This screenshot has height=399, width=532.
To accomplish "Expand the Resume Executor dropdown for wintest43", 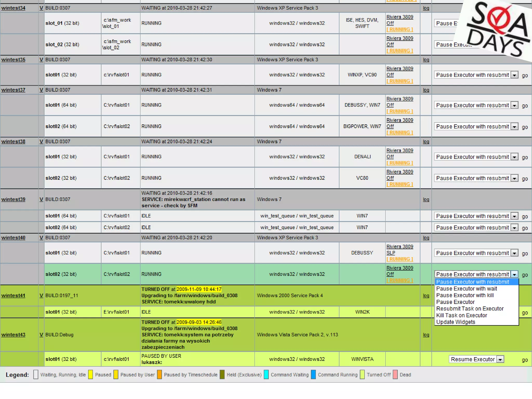I will [x=500, y=359].
